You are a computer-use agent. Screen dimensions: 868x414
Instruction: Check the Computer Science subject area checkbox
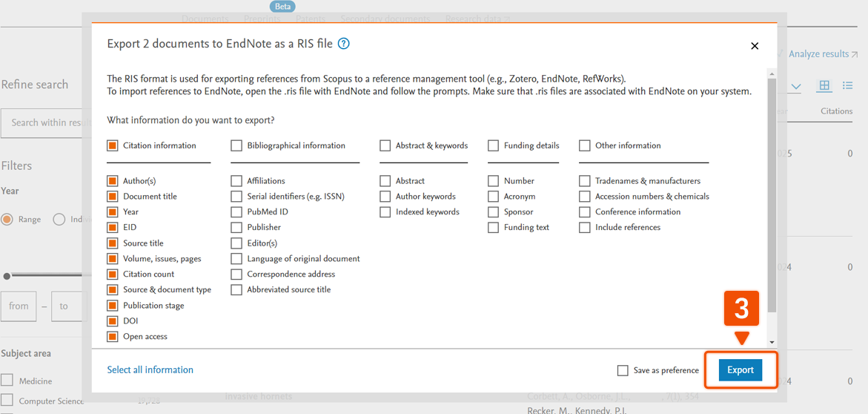coord(7,400)
